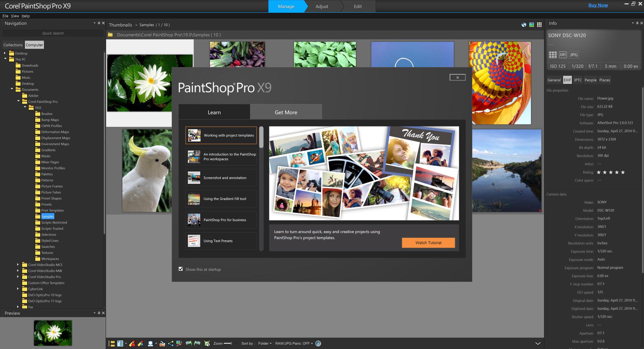This screenshot has width=644, height=349.
Task: Switch to Preview mode picture icon
Action: tap(532, 24)
